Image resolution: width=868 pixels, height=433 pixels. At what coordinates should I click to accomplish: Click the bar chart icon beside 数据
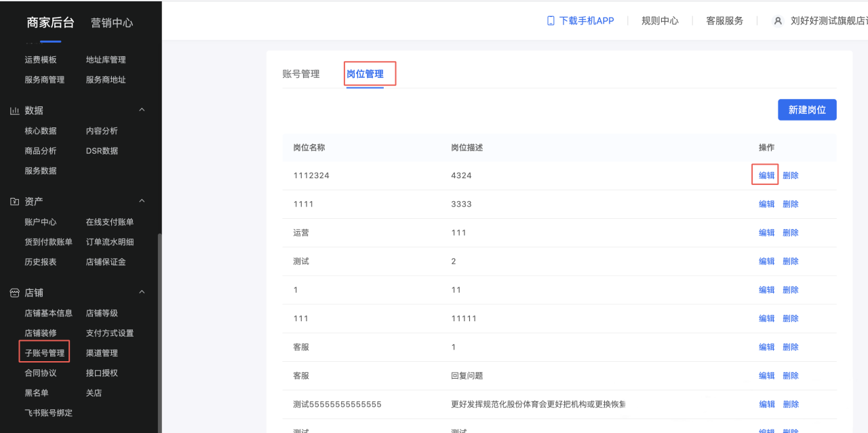(15, 110)
